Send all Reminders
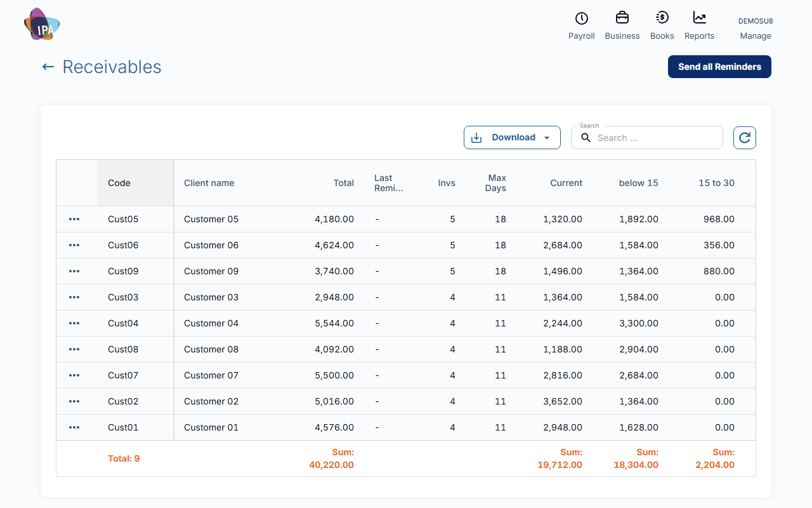This screenshot has width=812, height=508. 719,67
